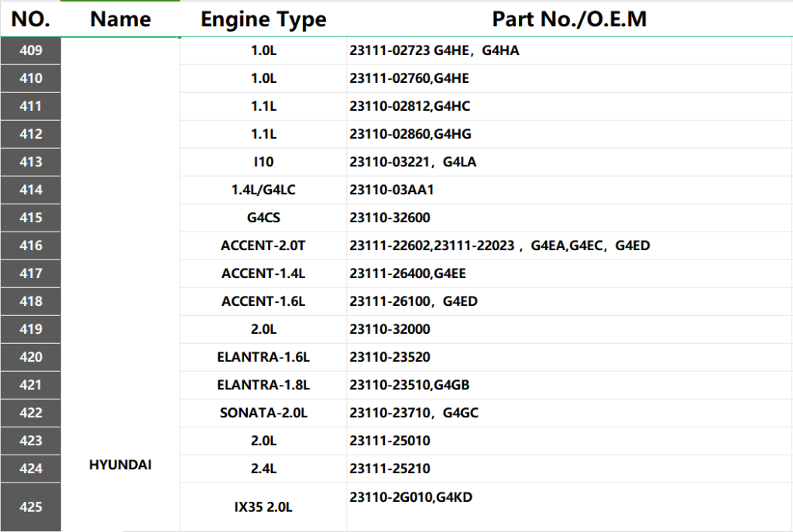Image resolution: width=793 pixels, height=532 pixels.
Task: Pick row number 423
Action: click(31, 440)
